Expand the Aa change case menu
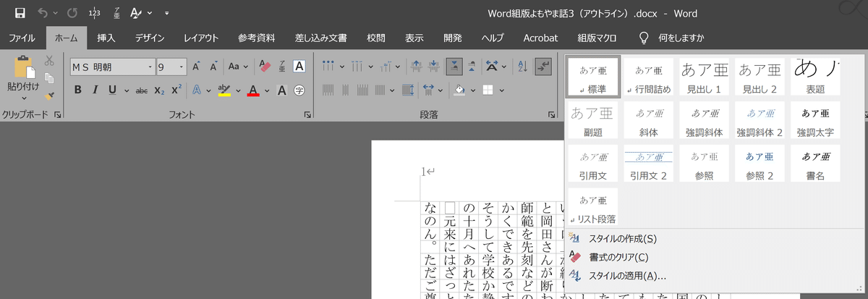 238,67
